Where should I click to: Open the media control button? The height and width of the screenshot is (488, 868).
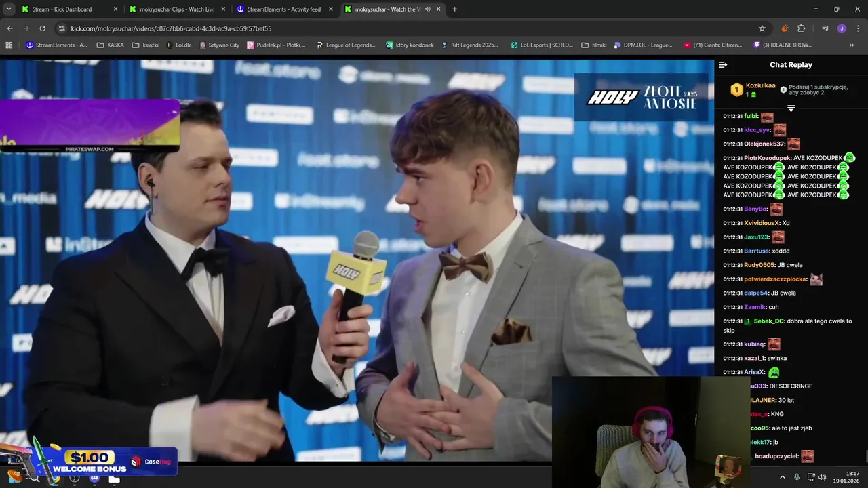pos(825,28)
